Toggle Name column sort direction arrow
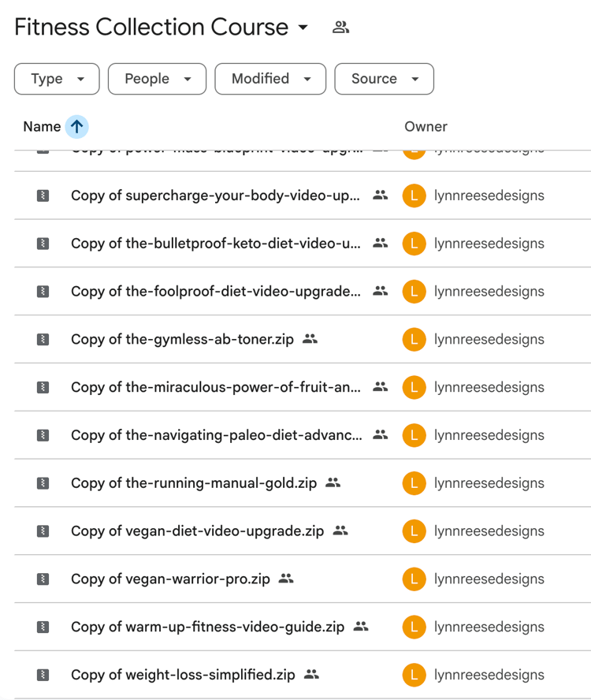This screenshot has width=591, height=700. click(76, 126)
